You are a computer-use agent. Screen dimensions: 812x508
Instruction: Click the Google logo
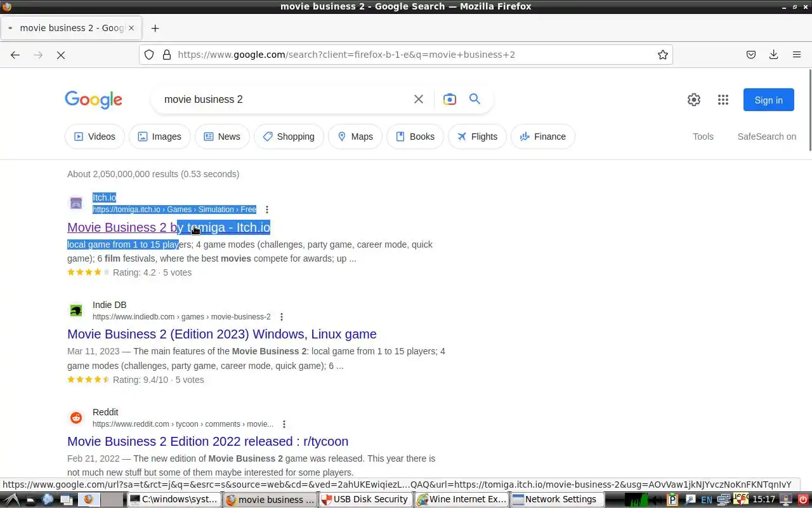point(93,100)
